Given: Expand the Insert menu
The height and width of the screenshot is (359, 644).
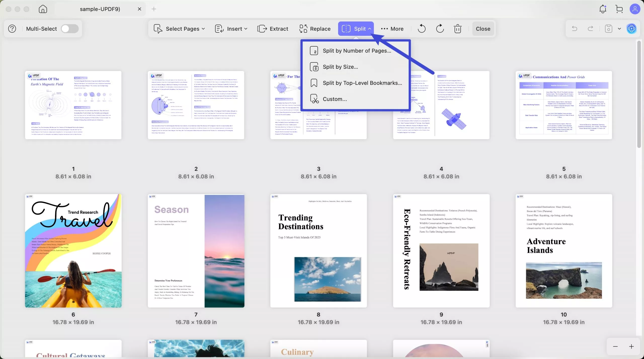Looking at the screenshot, I should tap(231, 28).
